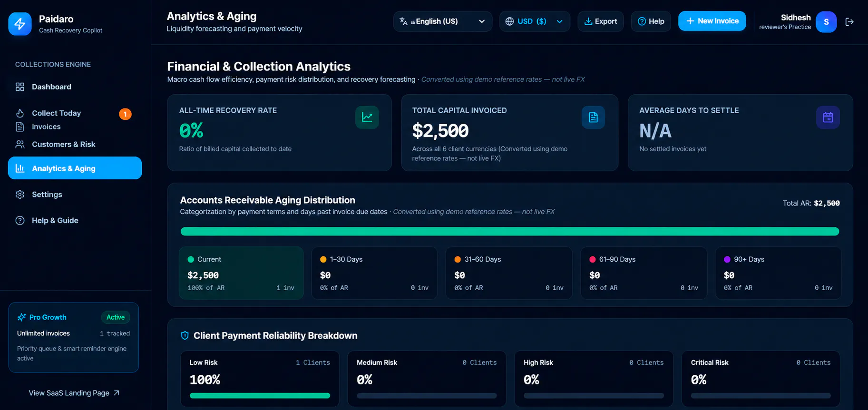Image resolution: width=868 pixels, height=410 pixels.
Task: Select the 31–60 Days aging card
Action: [x=509, y=273]
